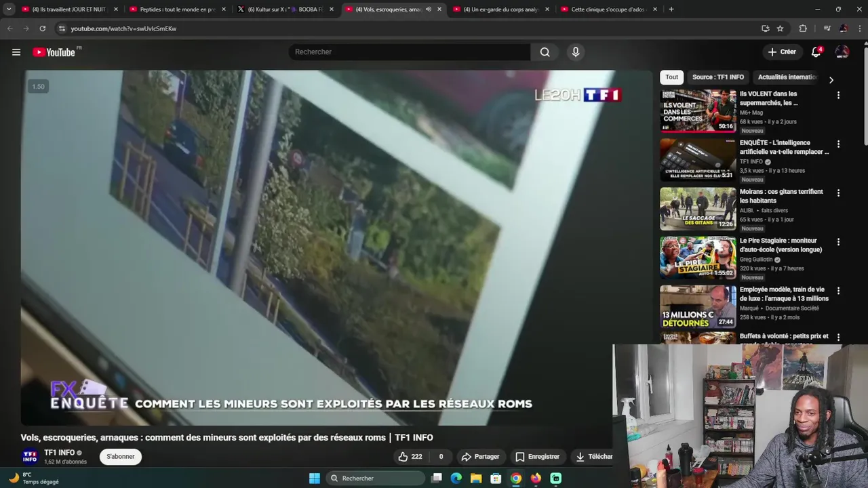
Task: Open the Chrome tab search dropdown
Action: click(9, 9)
